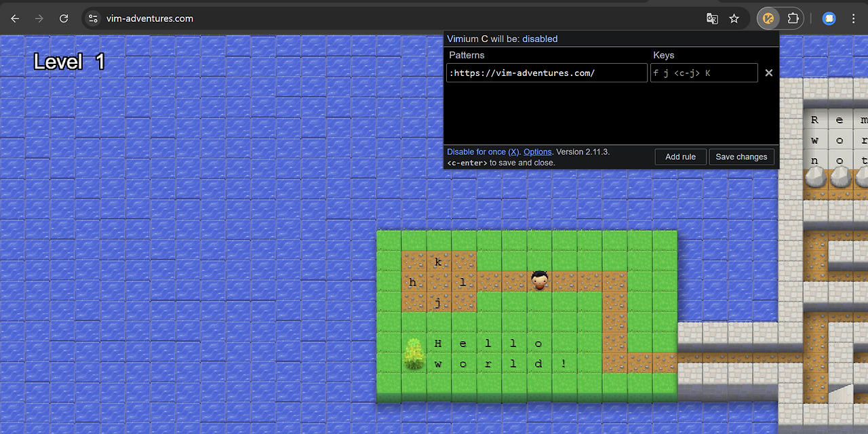The width and height of the screenshot is (868, 434).
Task: Edit the Patterns field with vim-adventures URL
Action: [547, 73]
